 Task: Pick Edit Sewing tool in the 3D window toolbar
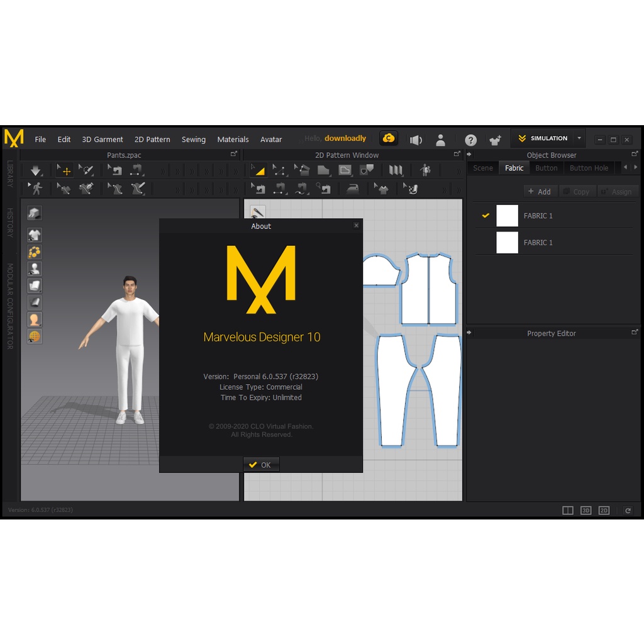(114, 170)
